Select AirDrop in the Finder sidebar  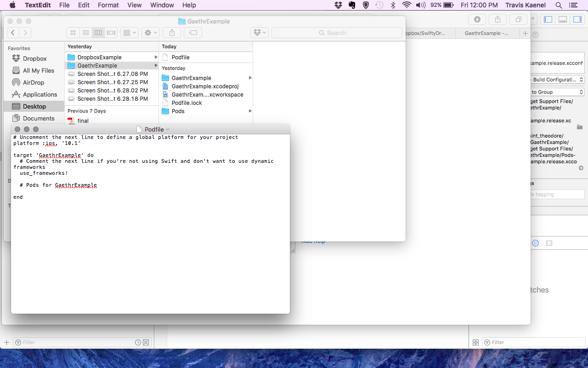[34, 82]
